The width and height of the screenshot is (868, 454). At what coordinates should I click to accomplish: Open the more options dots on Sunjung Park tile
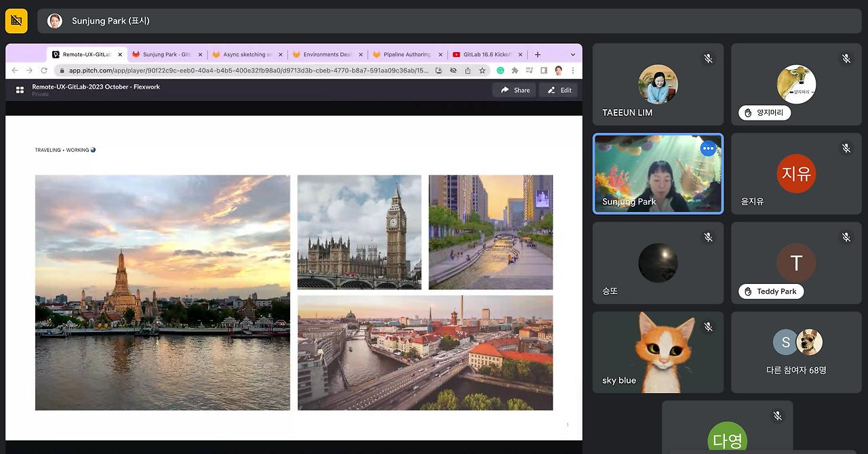click(x=709, y=148)
